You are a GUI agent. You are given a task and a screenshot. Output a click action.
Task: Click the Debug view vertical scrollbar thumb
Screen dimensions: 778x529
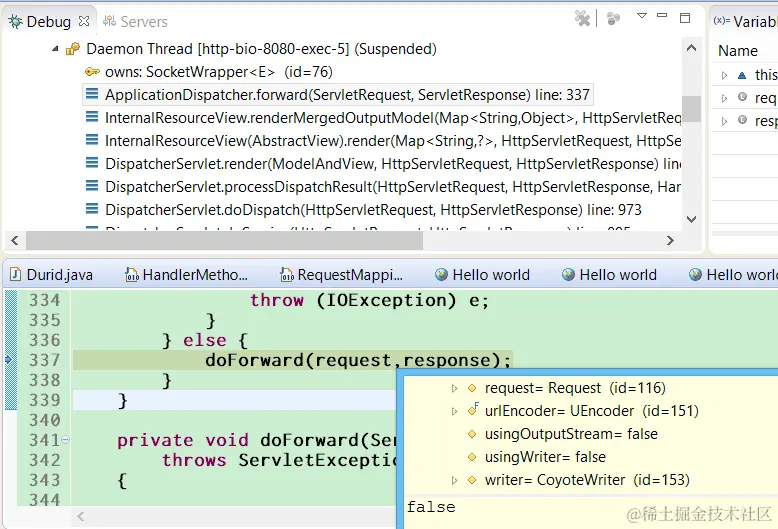click(x=691, y=109)
